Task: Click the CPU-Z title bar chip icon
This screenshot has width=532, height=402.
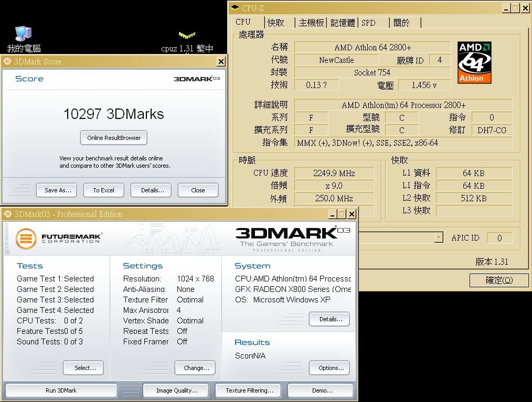Action: [235, 8]
